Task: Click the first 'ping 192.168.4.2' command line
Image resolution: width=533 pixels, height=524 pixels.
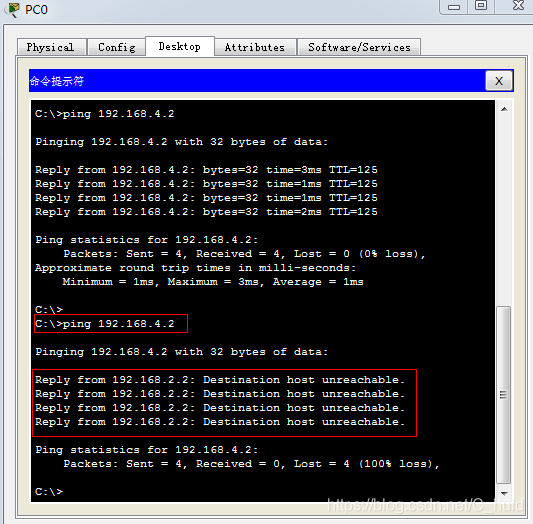Action: [105, 113]
